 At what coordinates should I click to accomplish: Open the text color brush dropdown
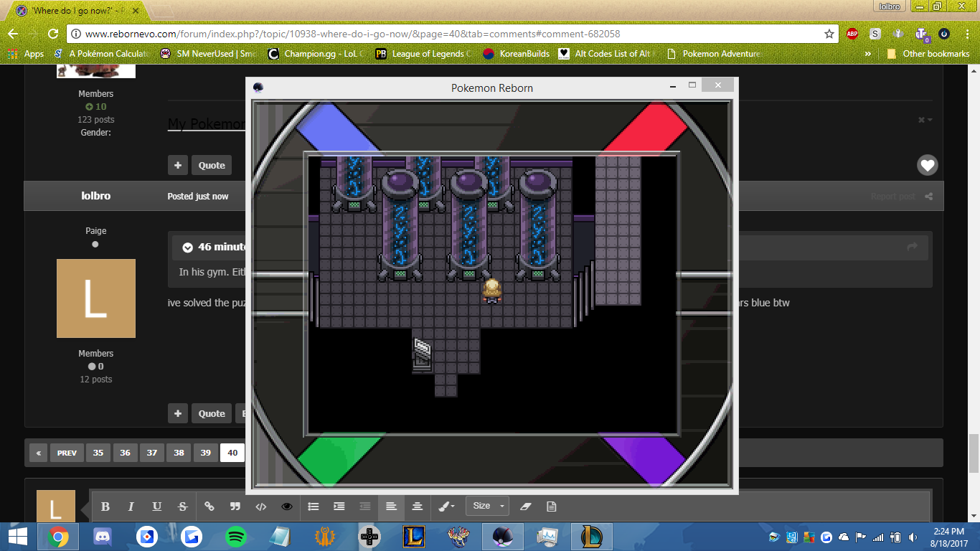446,507
